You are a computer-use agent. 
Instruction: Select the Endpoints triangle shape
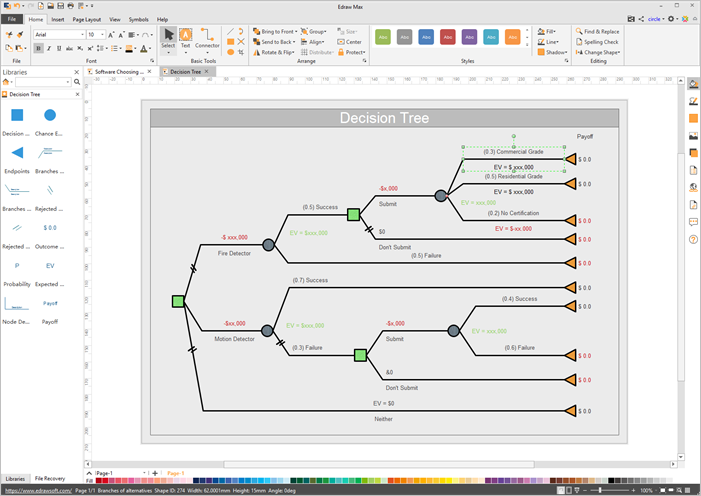[17, 153]
